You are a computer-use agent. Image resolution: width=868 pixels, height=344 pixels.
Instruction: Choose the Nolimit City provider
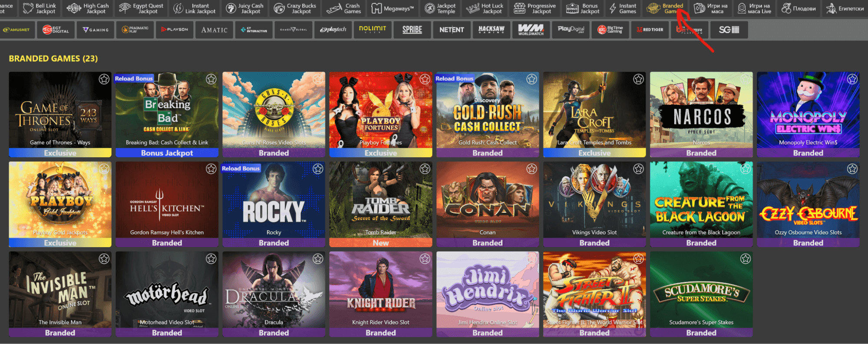click(373, 30)
